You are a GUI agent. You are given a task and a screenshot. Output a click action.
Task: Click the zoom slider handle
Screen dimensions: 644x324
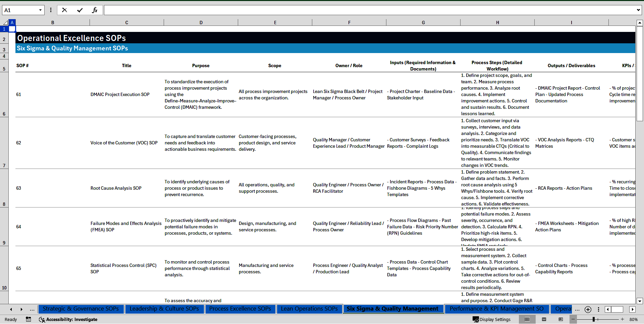(594, 319)
